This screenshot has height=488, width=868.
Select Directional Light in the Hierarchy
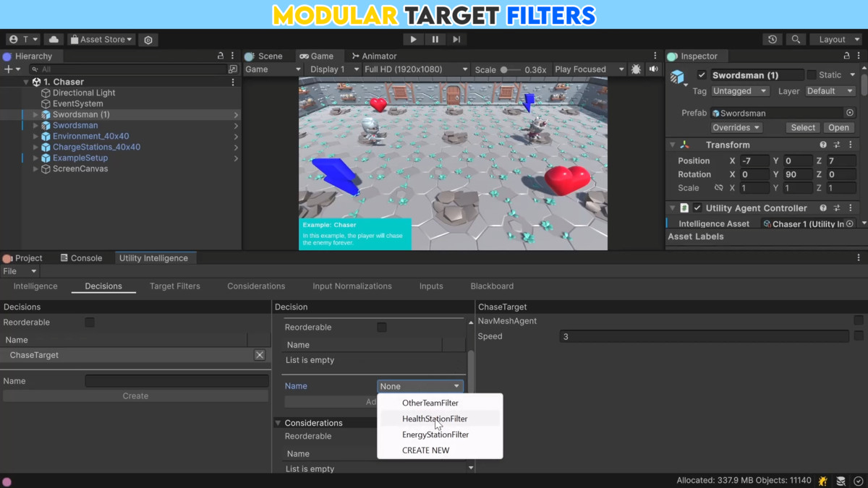84,93
